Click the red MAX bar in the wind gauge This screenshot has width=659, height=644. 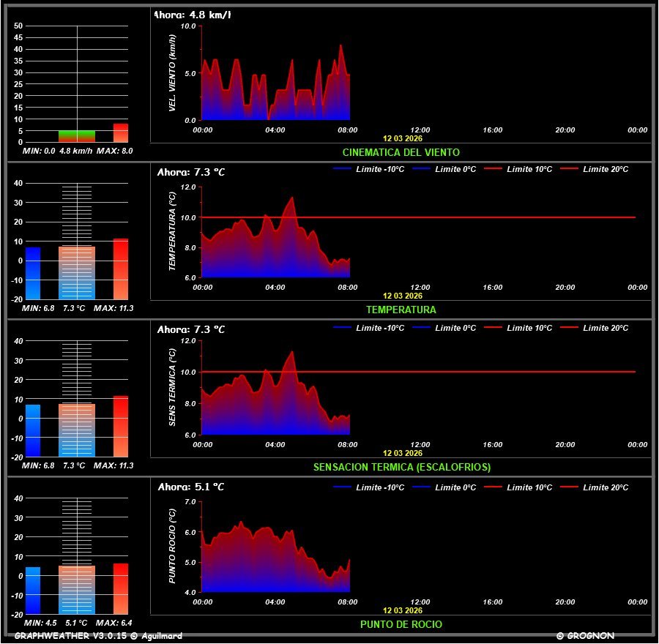[120, 133]
